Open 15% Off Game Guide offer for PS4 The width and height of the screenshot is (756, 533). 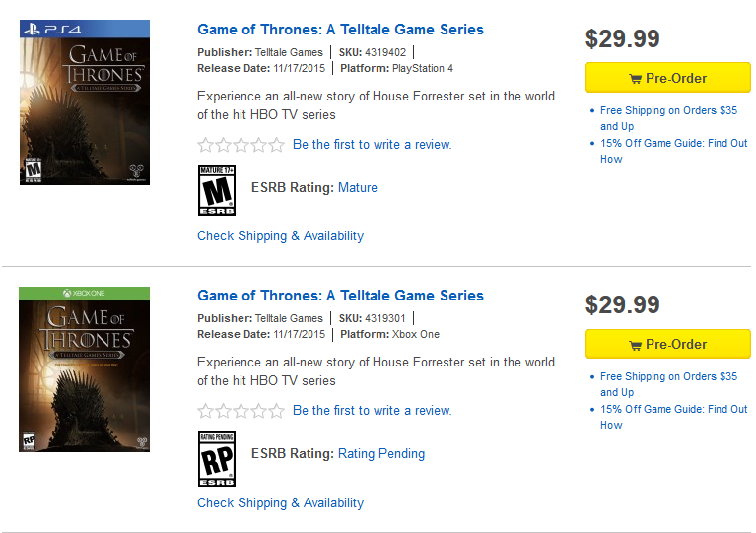pos(673,143)
